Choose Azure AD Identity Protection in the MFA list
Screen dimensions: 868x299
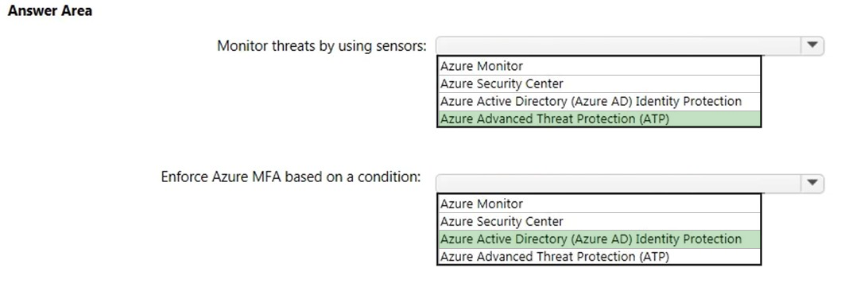click(x=599, y=239)
